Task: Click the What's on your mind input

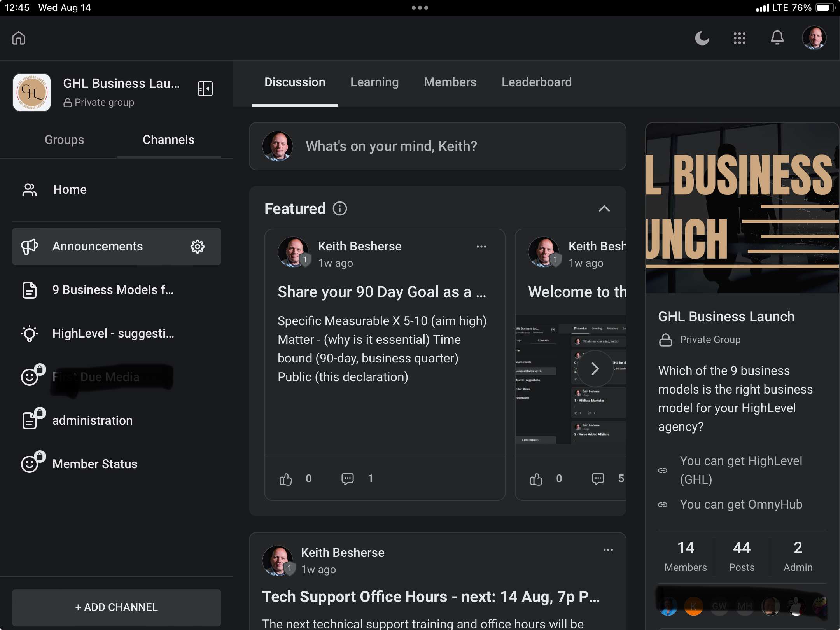Action: [x=437, y=146]
